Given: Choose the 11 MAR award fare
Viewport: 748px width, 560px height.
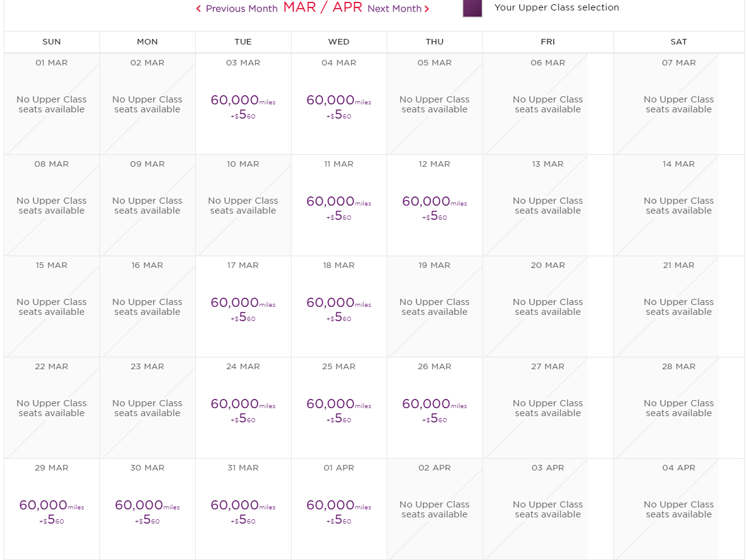Looking at the screenshot, I should [338, 207].
